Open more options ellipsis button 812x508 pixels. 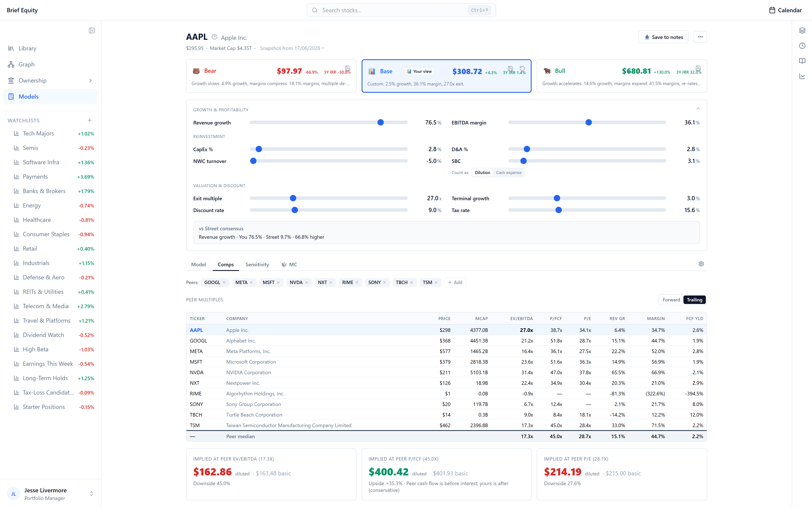pyautogui.click(x=700, y=37)
